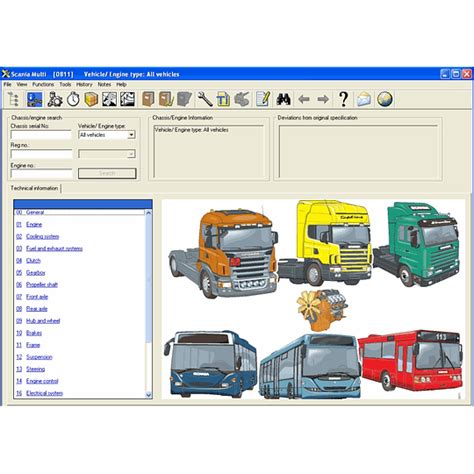Open the brown book with pencil icon
The width and height of the screenshot is (474, 474).
point(166,99)
